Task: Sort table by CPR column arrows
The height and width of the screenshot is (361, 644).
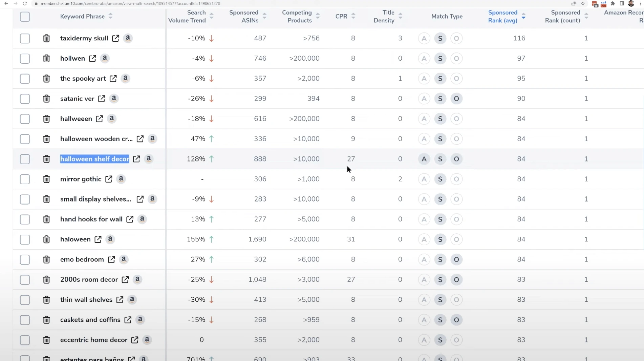Action: coord(353,16)
